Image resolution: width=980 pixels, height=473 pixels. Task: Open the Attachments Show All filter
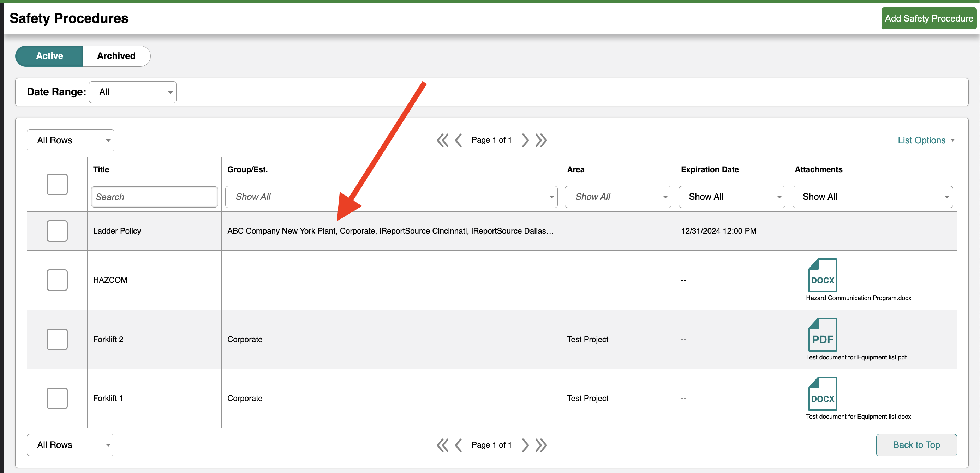tap(873, 197)
